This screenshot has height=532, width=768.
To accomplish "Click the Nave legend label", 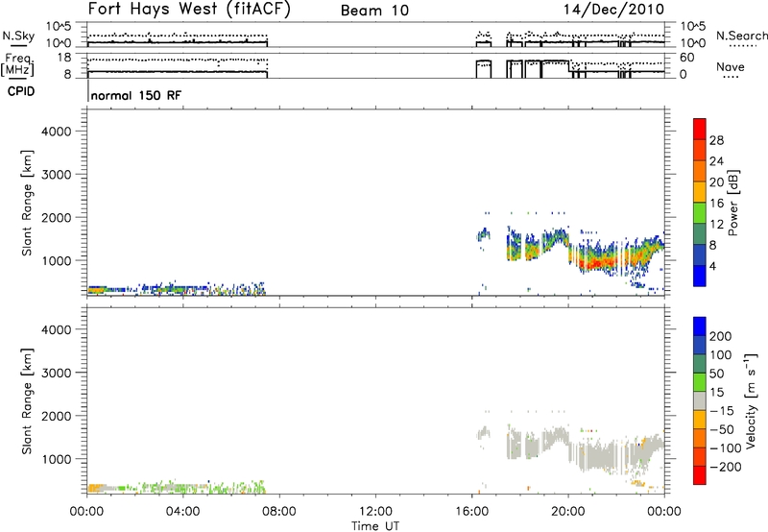I will point(731,66).
